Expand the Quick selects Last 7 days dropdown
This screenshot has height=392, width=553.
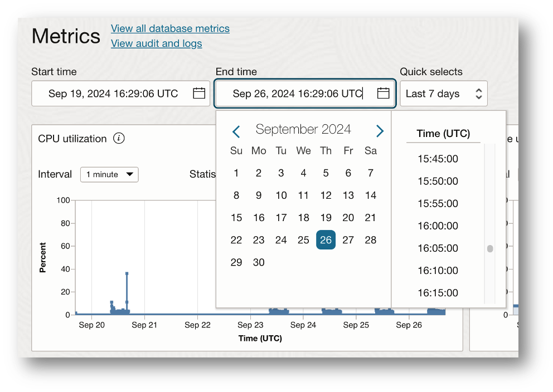(x=443, y=94)
